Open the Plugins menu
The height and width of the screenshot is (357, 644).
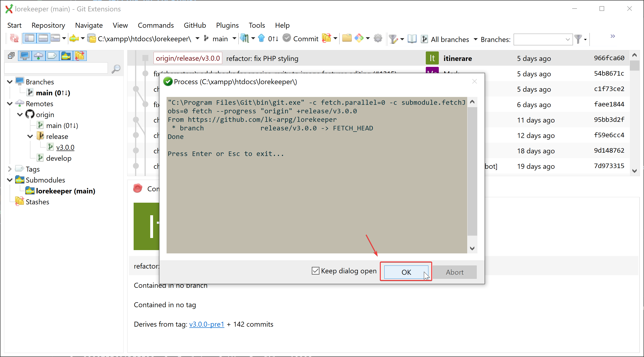227,25
